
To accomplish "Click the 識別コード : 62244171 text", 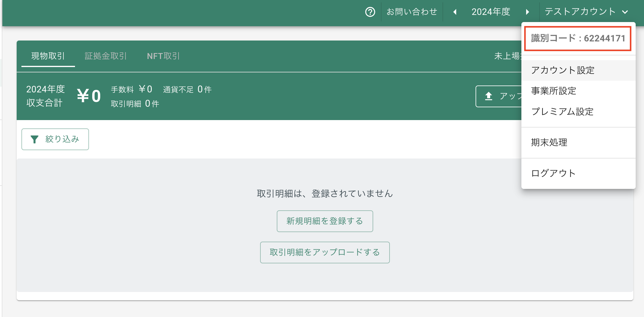I will (x=578, y=38).
